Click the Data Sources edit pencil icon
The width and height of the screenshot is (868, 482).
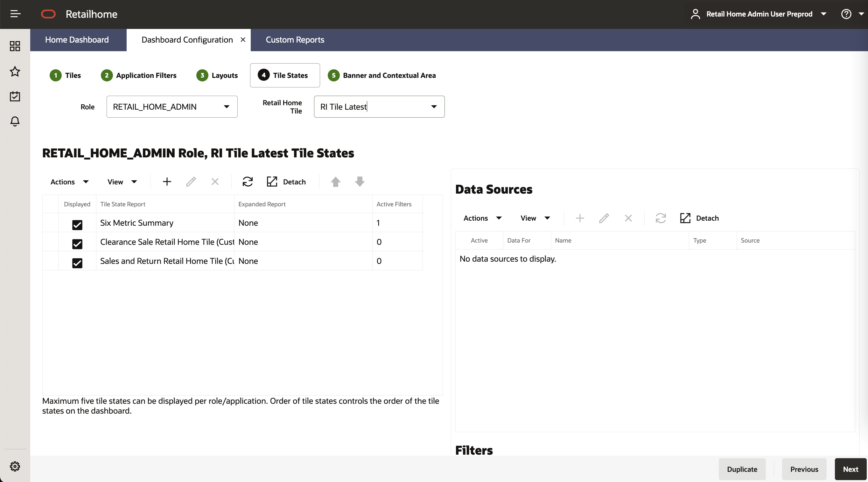(604, 218)
